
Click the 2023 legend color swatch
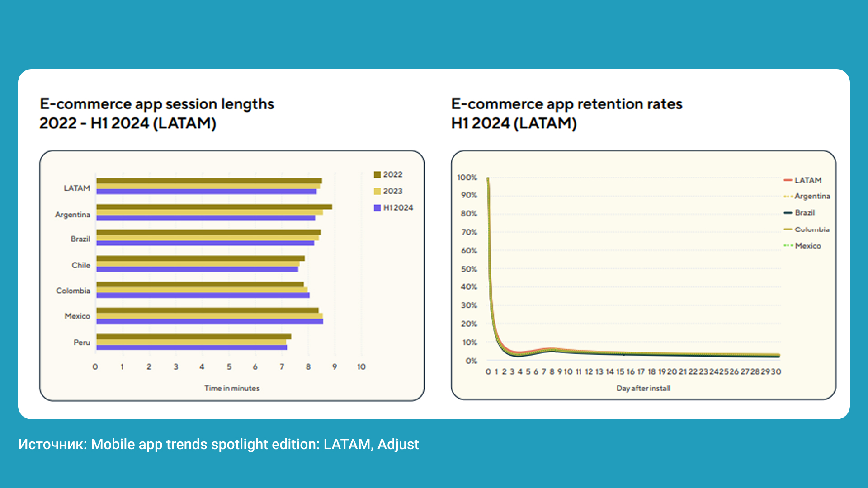(377, 192)
